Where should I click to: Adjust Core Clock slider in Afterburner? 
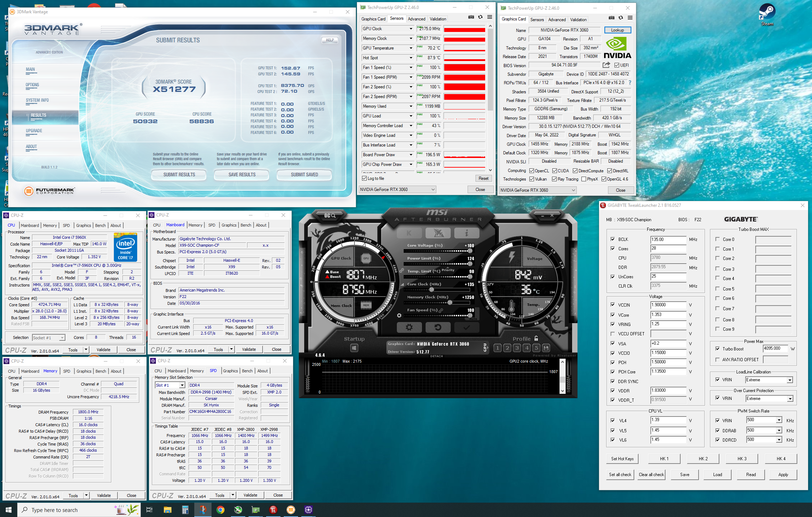coord(431,289)
